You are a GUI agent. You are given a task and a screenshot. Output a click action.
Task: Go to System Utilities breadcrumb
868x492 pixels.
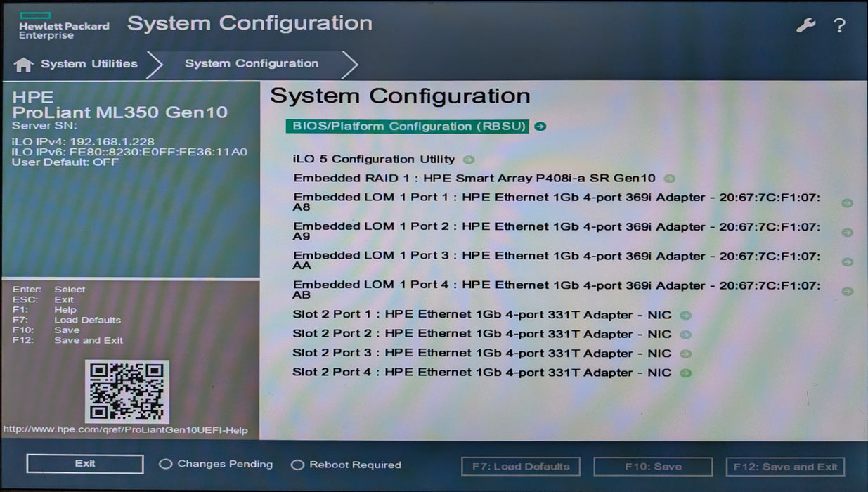(x=89, y=64)
